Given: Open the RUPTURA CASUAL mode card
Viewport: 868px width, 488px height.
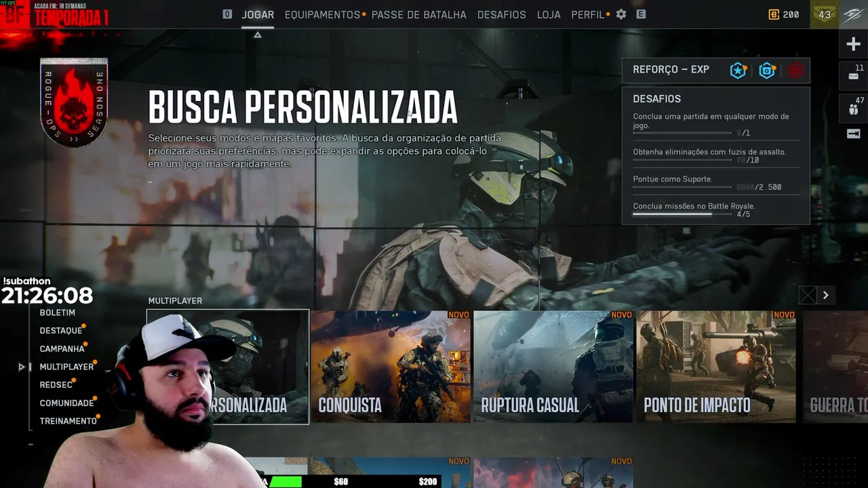Looking at the screenshot, I should (x=553, y=367).
